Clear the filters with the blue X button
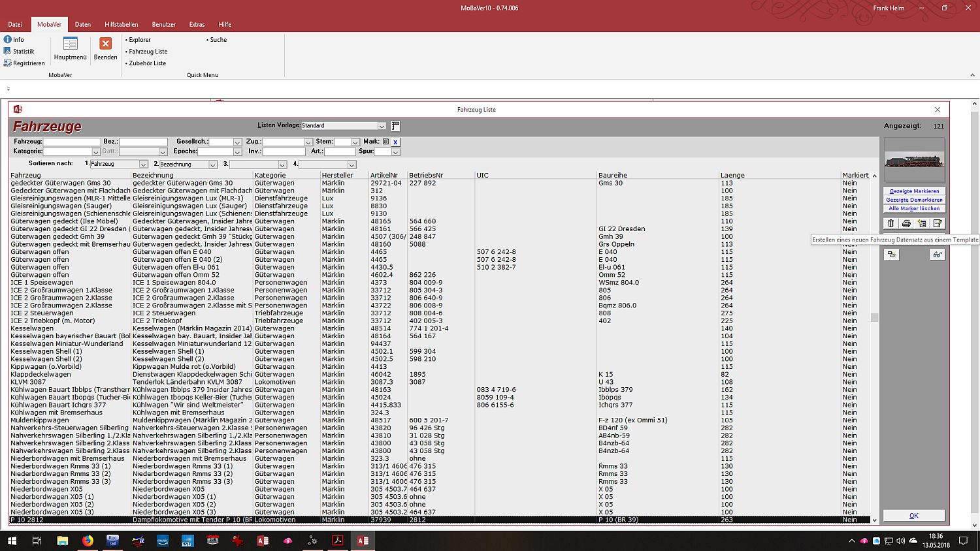 point(395,142)
